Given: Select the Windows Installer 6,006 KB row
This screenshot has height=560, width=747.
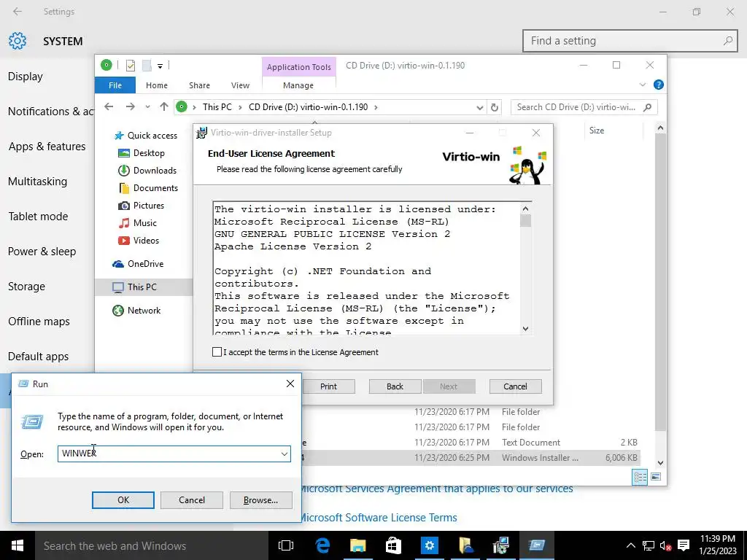Looking at the screenshot, I should (472, 458).
